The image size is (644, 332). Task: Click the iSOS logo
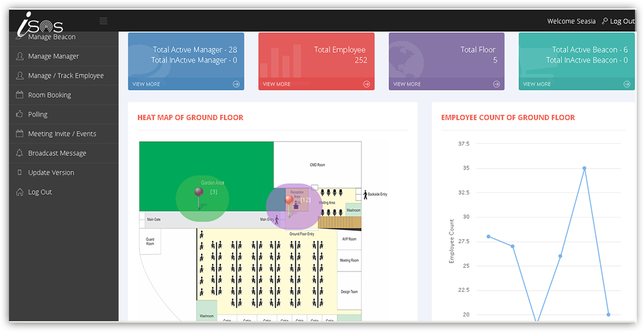coord(40,25)
